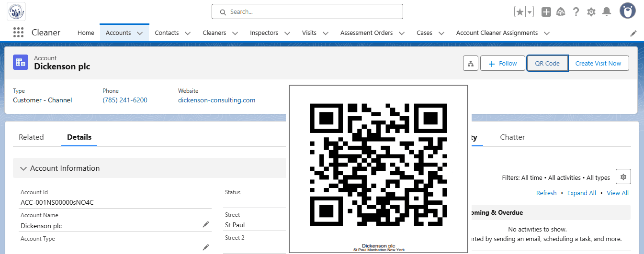The image size is (644, 254).
Task: Open the Favorites star icon
Action: coord(520,11)
